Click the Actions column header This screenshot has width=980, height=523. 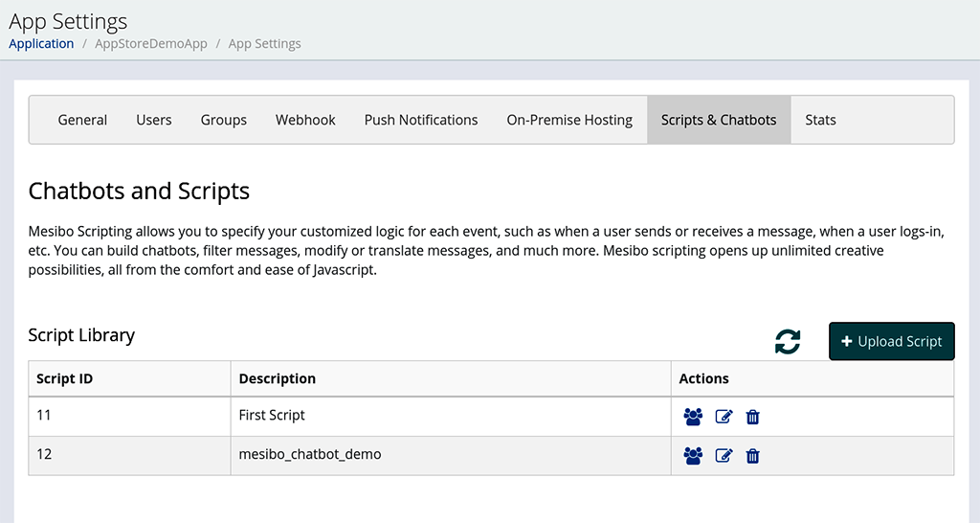[813, 378]
